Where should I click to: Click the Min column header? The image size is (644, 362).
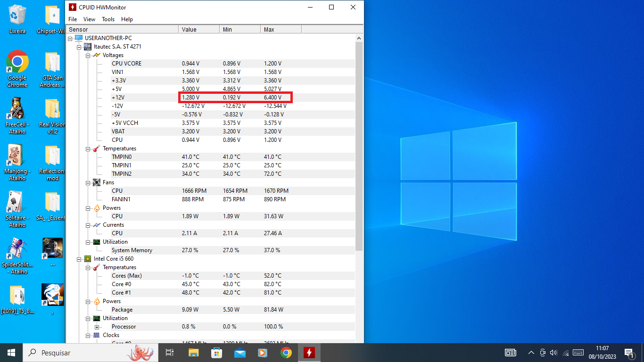click(x=240, y=29)
